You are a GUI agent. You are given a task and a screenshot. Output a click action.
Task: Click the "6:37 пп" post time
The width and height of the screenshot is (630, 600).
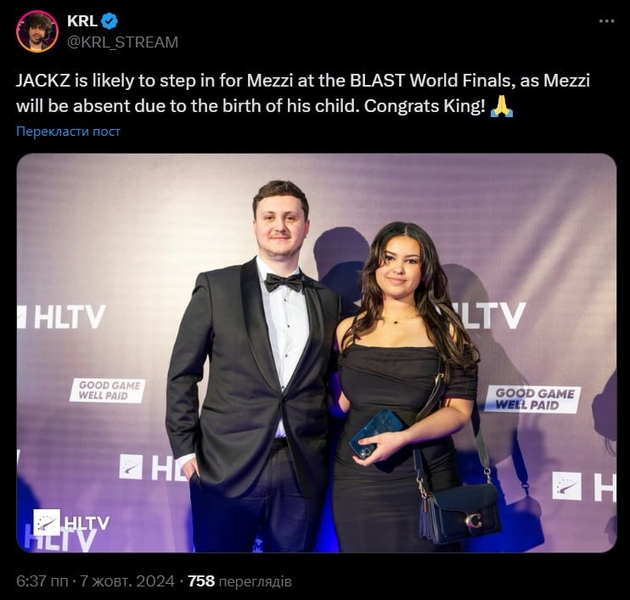click(x=42, y=580)
